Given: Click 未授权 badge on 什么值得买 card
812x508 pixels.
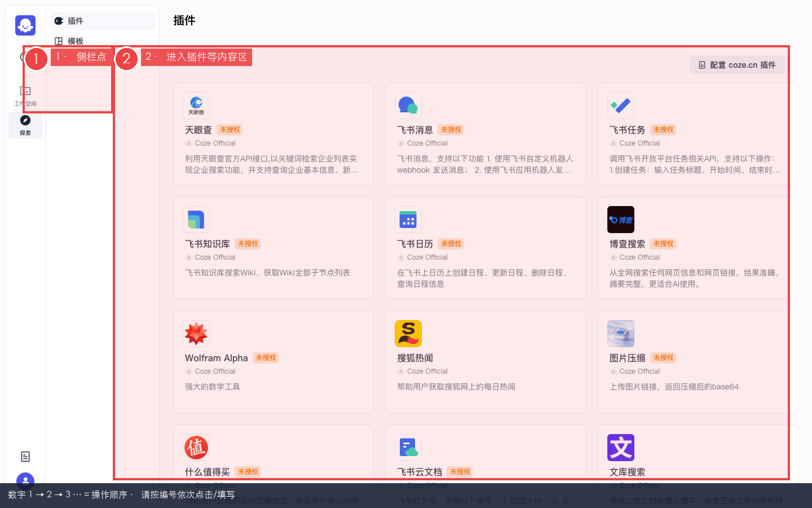Looking at the screenshot, I should click(x=248, y=472).
